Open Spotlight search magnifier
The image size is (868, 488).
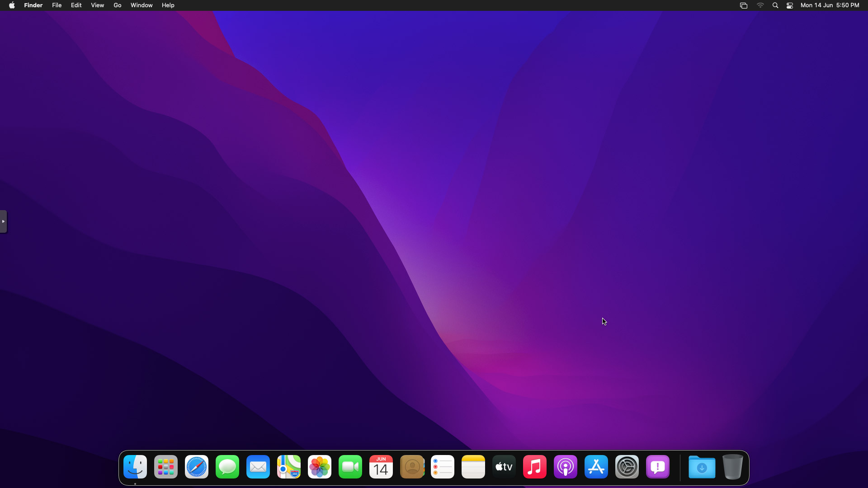[775, 5]
